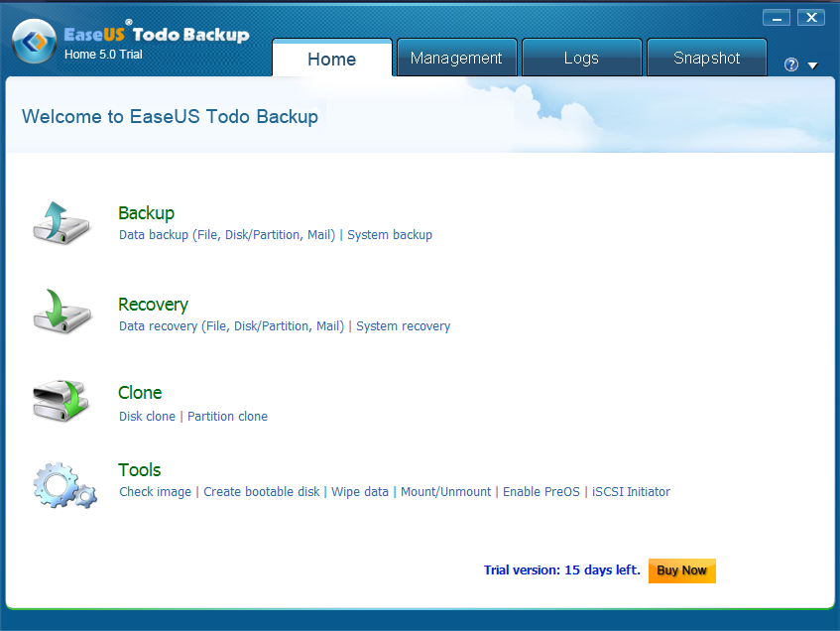The width and height of the screenshot is (840, 631).
Task: Click the Backup drive icon
Action: coord(61,222)
